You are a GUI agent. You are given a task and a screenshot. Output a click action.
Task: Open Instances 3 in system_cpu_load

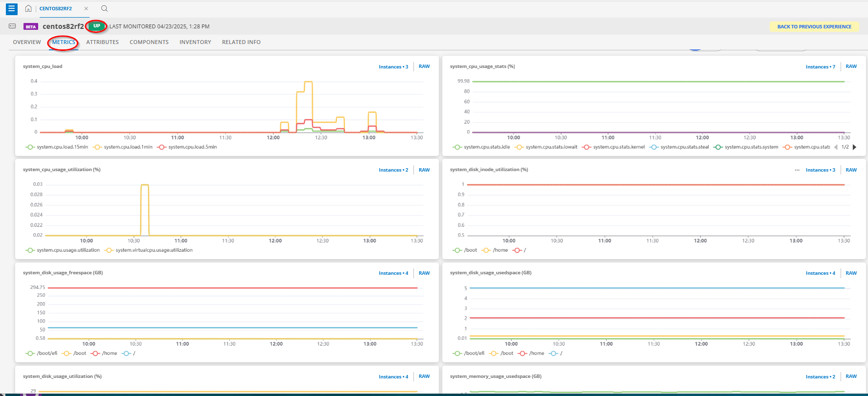[393, 66]
